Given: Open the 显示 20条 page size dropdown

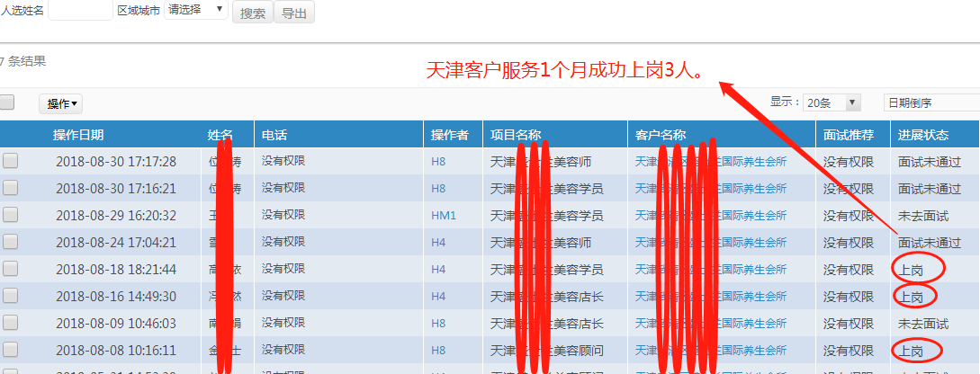Looking at the screenshot, I should tap(832, 103).
